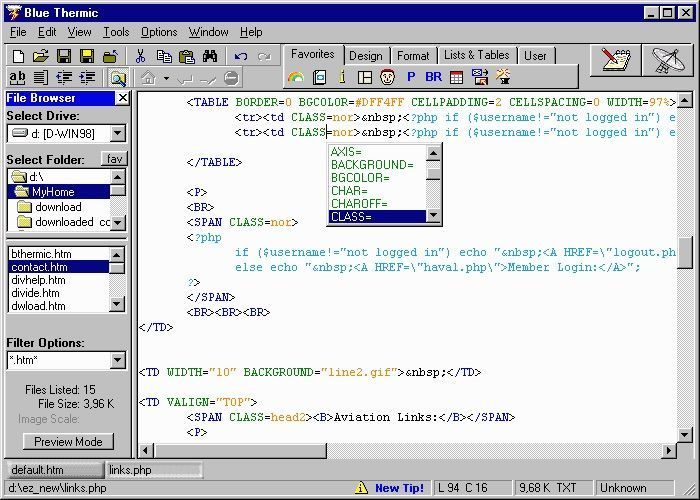Switch to the Design tab
Image resolution: width=700 pixels, height=500 pixels.
(366, 56)
